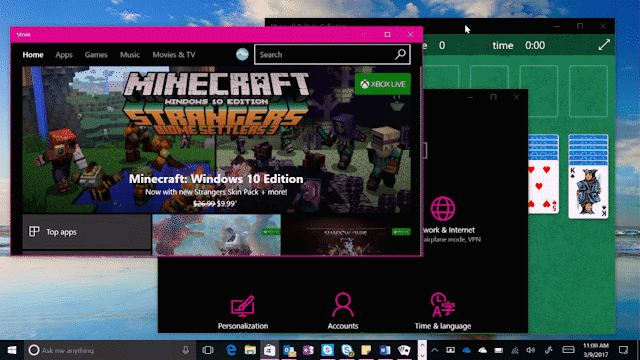Select the Home tab in Store
640x360 pixels.
click(33, 55)
